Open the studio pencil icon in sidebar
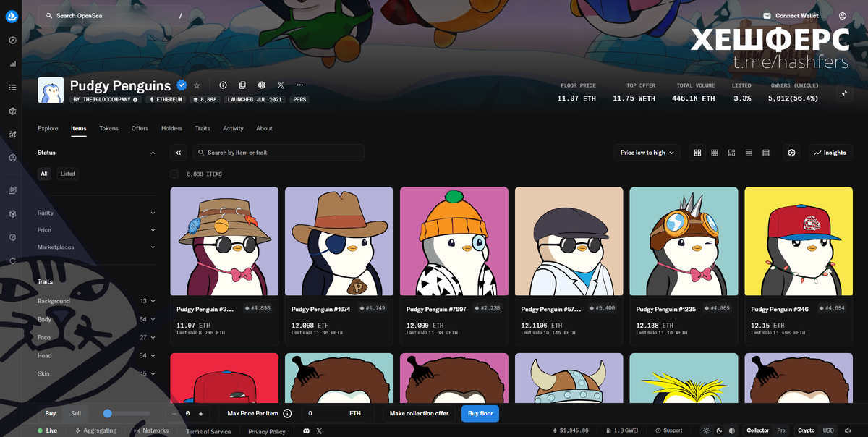This screenshot has height=437, width=868. (12, 135)
